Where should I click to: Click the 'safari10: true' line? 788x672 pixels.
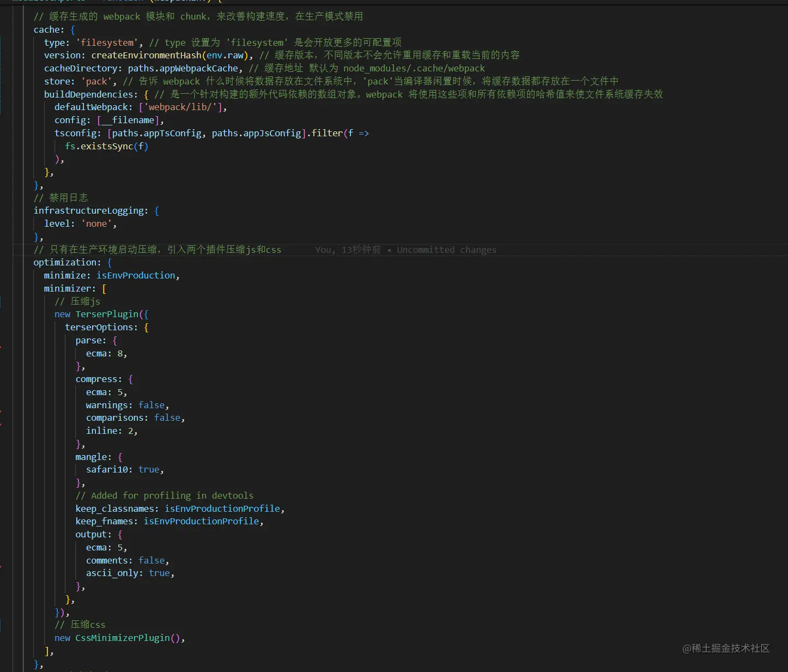[x=125, y=469]
